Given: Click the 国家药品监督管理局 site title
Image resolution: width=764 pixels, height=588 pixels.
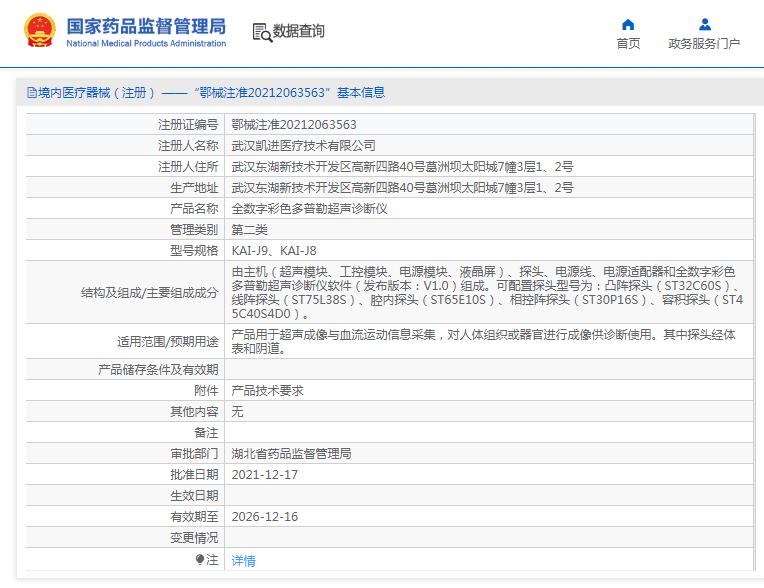Looking at the screenshot, I should coord(146,25).
